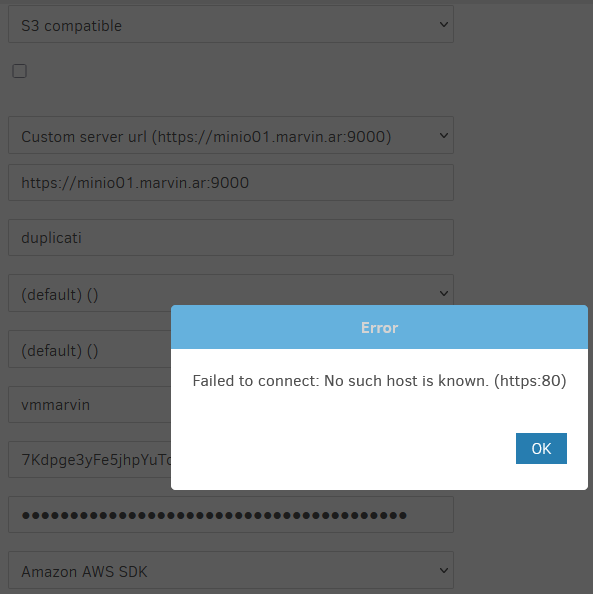Click the chevron arrow on the Amazon AWS SDK selector
This screenshot has width=593, height=594.
(x=444, y=571)
